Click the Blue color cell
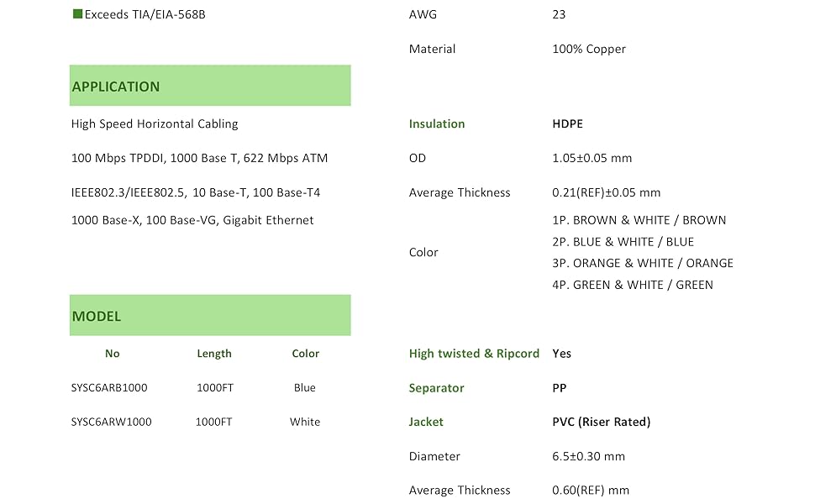 click(x=305, y=388)
